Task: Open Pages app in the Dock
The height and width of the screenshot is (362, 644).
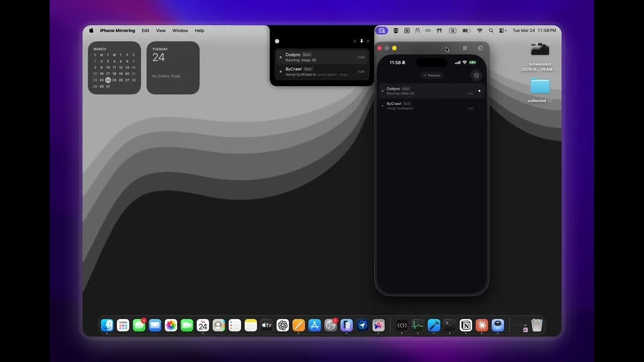Action: pos(299,325)
